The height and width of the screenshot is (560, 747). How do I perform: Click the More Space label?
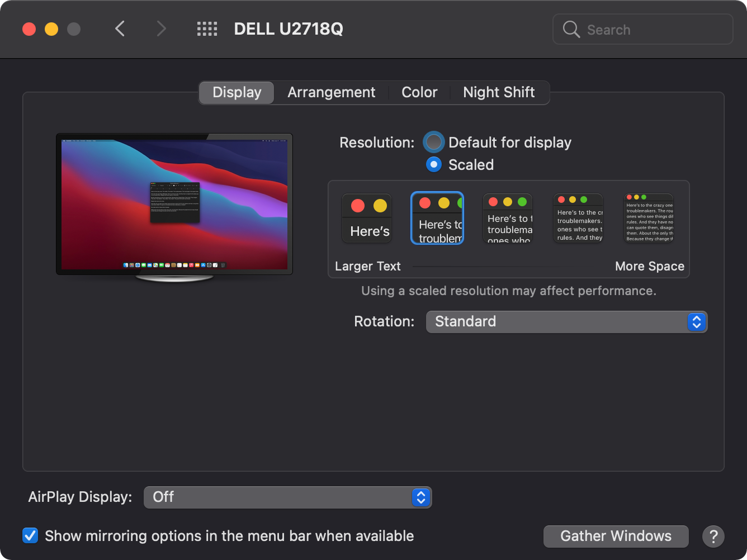click(x=650, y=266)
